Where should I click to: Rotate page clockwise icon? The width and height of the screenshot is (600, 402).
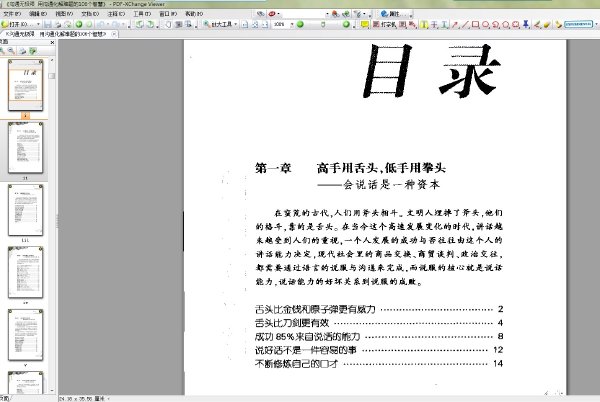click(x=150, y=24)
